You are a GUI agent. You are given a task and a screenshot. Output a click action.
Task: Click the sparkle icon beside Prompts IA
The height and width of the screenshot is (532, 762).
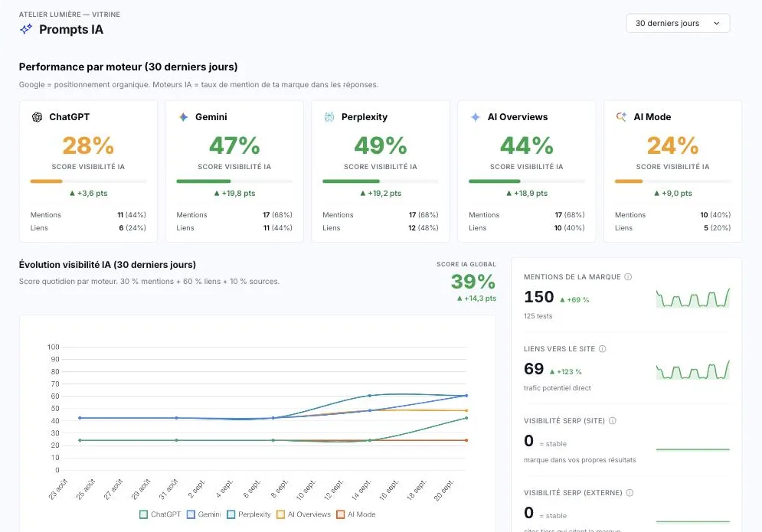coord(26,29)
